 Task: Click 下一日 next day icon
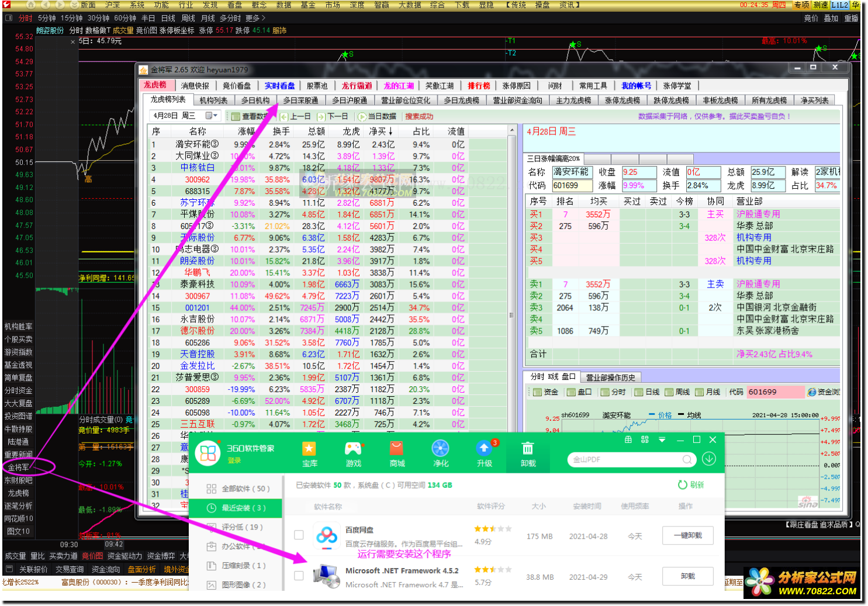pos(321,116)
